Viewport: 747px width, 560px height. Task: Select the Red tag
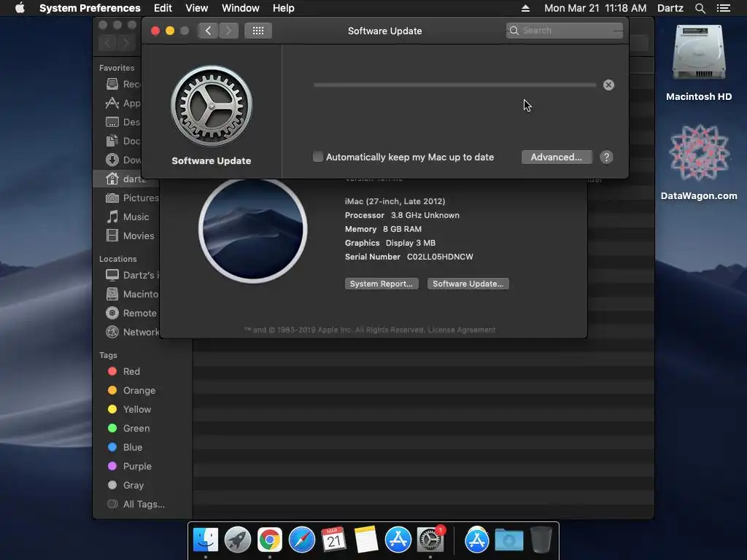point(123,371)
